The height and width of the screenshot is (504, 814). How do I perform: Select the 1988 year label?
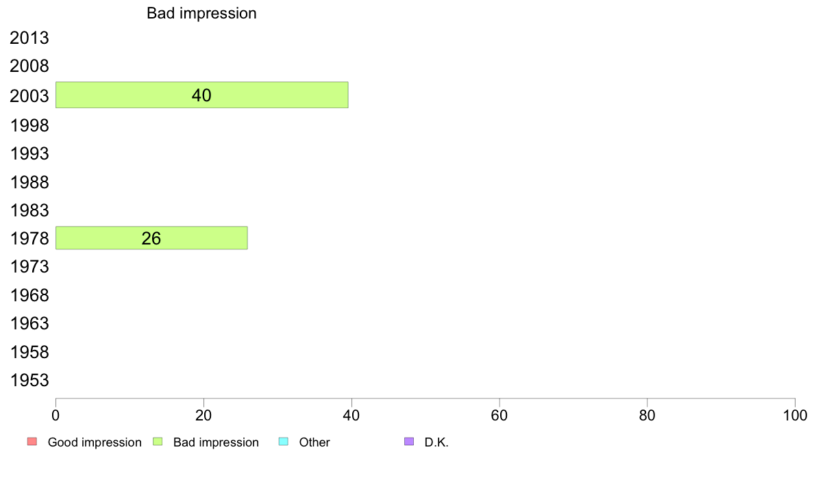click(x=29, y=182)
